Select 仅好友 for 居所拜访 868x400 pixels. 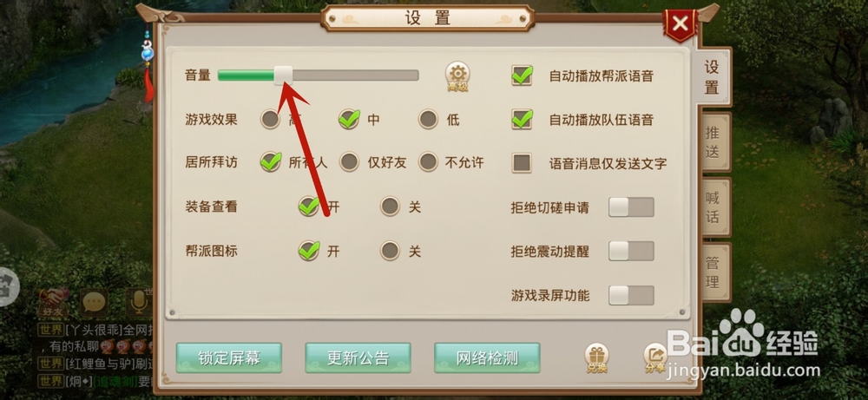tap(349, 162)
